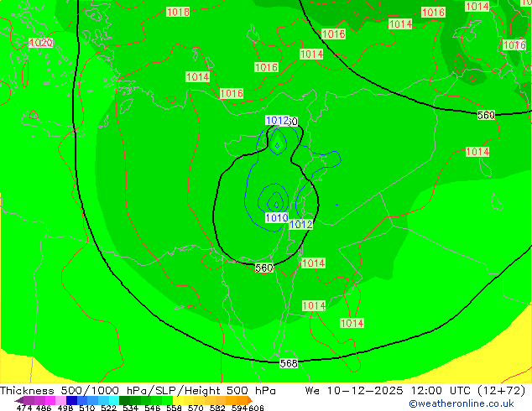This screenshot has height=411, width=532.
Task: Click legend value 474
Action: pyautogui.click(x=24, y=408)
